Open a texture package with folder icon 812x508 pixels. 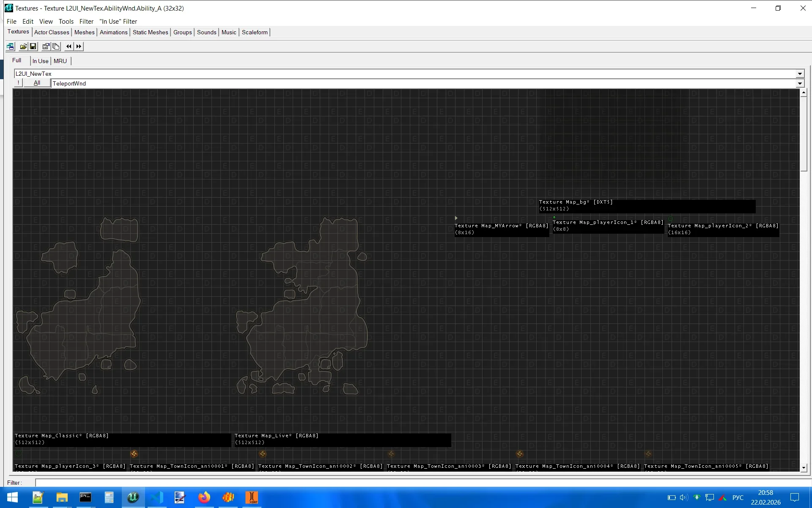click(24, 47)
